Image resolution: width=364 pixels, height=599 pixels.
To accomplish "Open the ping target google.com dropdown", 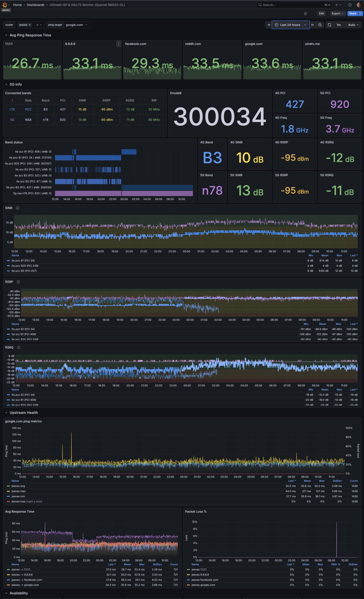I will tap(76, 25).
